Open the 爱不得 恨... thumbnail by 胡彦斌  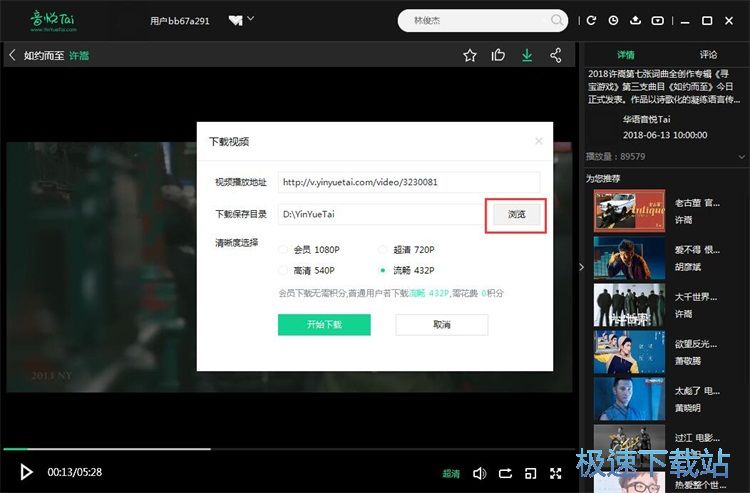pos(629,258)
